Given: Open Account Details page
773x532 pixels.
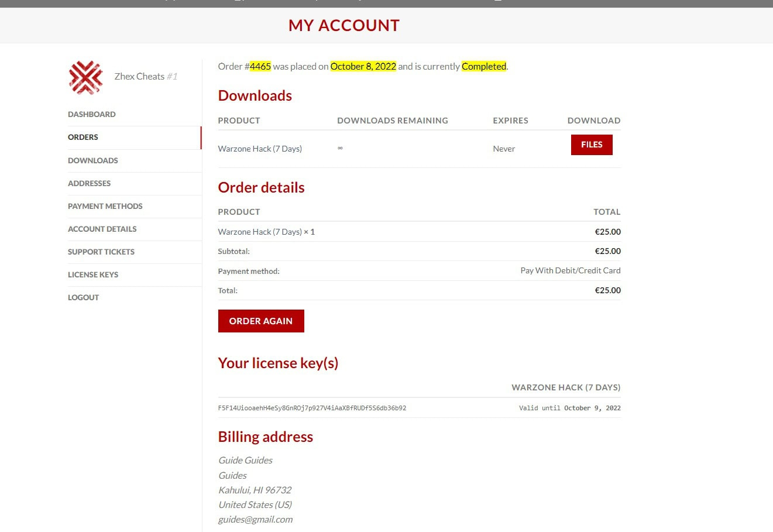Looking at the screenshot, I should coord(102,229).
